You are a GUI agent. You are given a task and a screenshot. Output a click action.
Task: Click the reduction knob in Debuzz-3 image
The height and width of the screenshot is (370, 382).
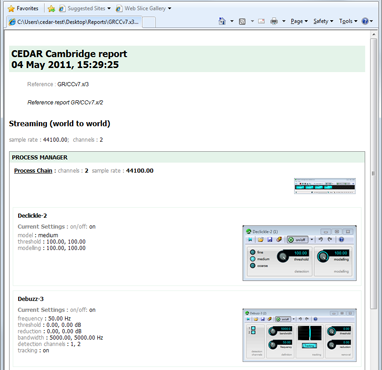point(331,345)
